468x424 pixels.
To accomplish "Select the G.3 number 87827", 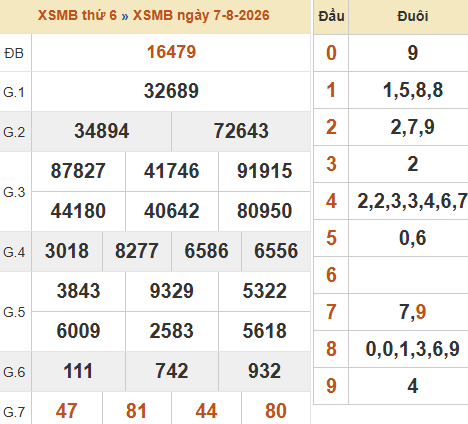I will [78, 171].
